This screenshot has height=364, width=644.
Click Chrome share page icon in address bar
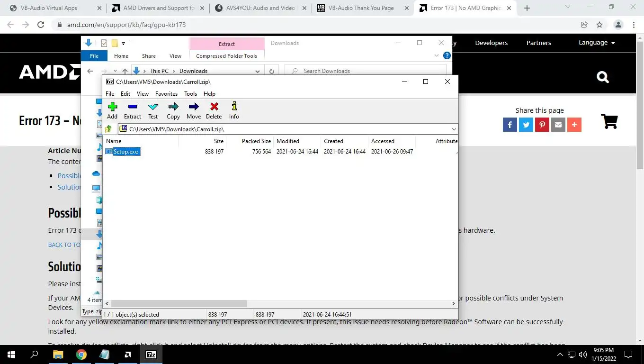(x=584, y=25)
